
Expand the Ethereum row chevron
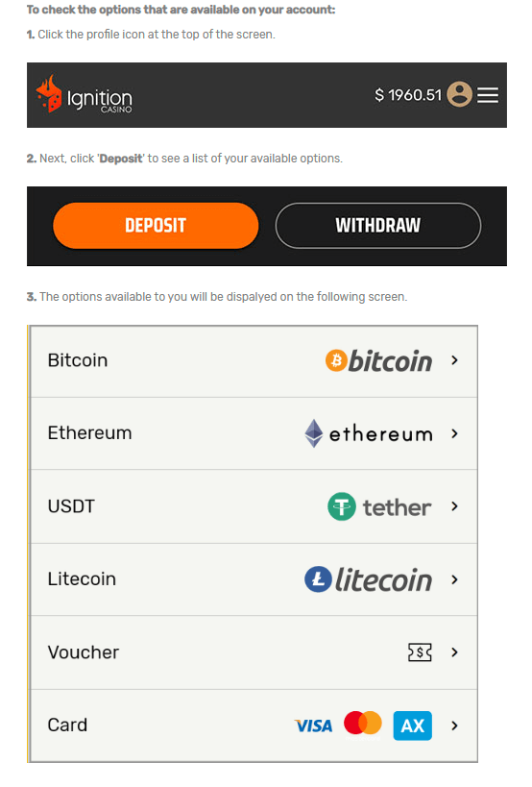click(454, 433)
